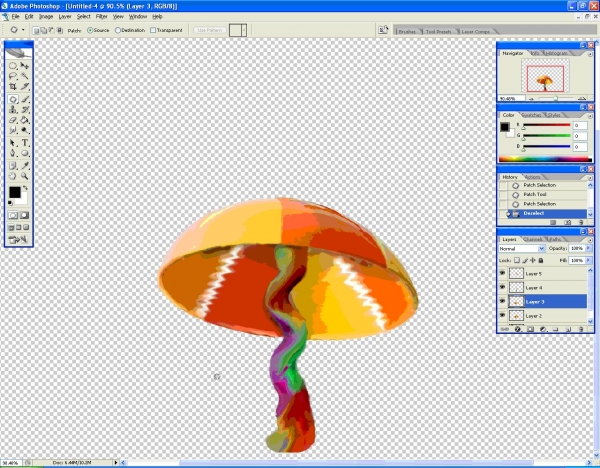Select the Crop tool
This screenshot has width=600, height=468.
coord(13,86)
